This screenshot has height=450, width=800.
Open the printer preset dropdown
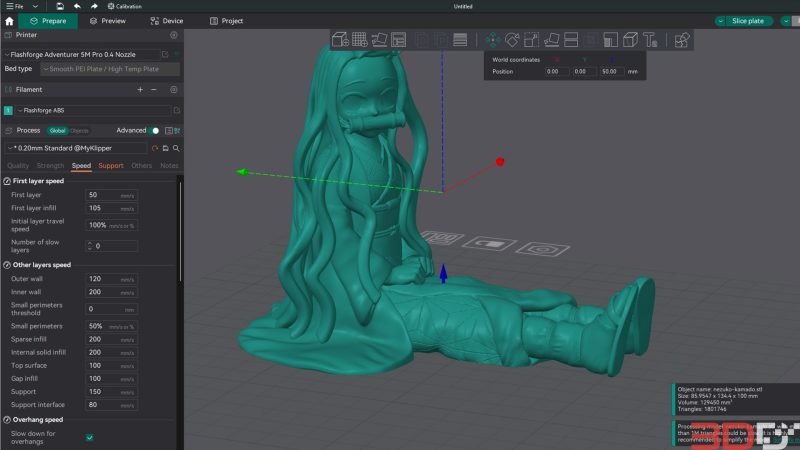82,54
